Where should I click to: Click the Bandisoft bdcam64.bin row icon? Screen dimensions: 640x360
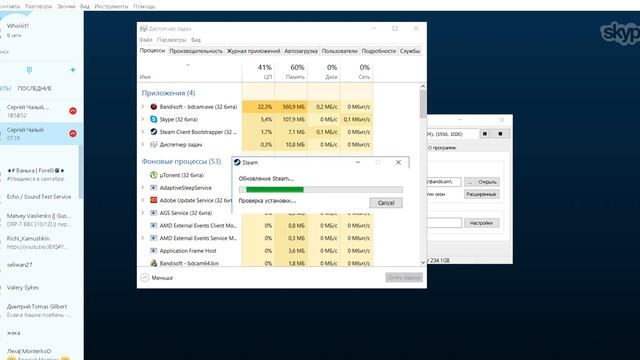click(x=153, y=263)
